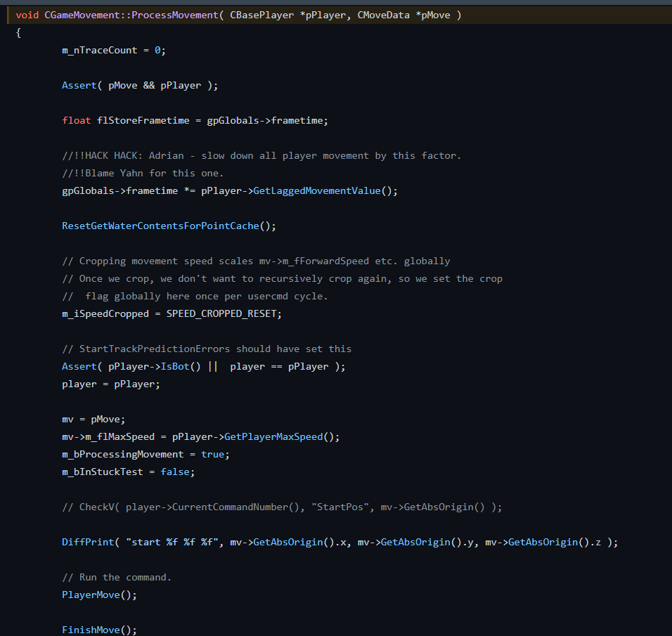Image resolution: width=672 pixels, height=636 pixels.
Task: Click the Cropping movement speed comment
Action: [x=256, y=261]
